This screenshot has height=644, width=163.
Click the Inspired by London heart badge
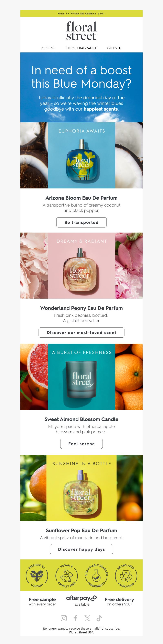(x=37, y=575)
